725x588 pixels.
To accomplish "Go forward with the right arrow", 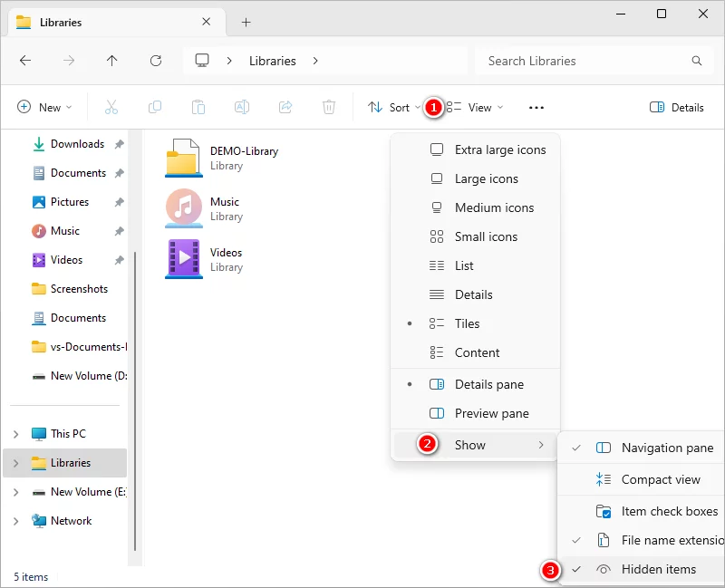I will (69, 61).
